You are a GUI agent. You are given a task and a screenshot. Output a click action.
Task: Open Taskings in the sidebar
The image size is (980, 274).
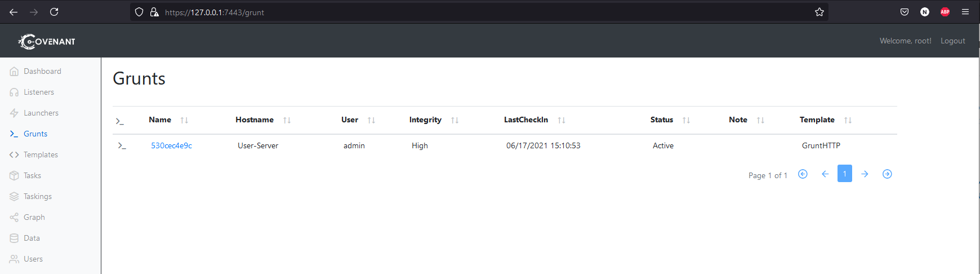point(38,197)
